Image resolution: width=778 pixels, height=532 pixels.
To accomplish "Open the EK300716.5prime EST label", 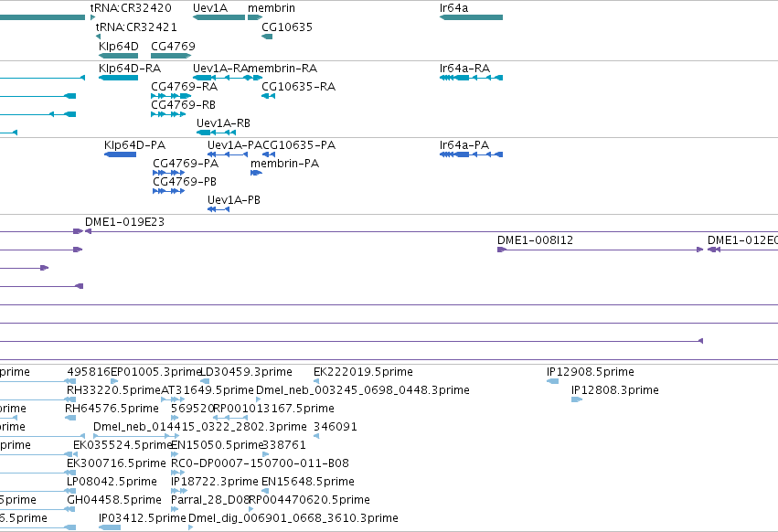I will 116,463.
